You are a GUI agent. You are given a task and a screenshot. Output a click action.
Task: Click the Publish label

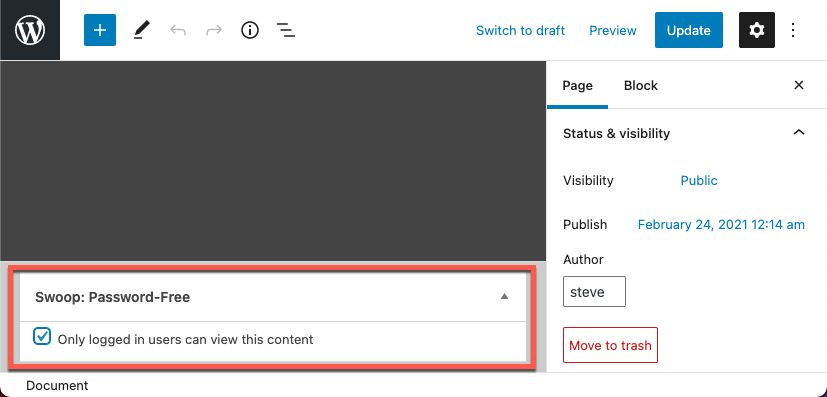pos(585,225)
